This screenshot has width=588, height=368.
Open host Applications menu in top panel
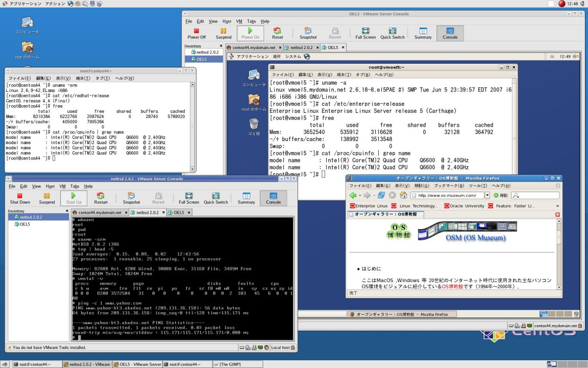22,4
